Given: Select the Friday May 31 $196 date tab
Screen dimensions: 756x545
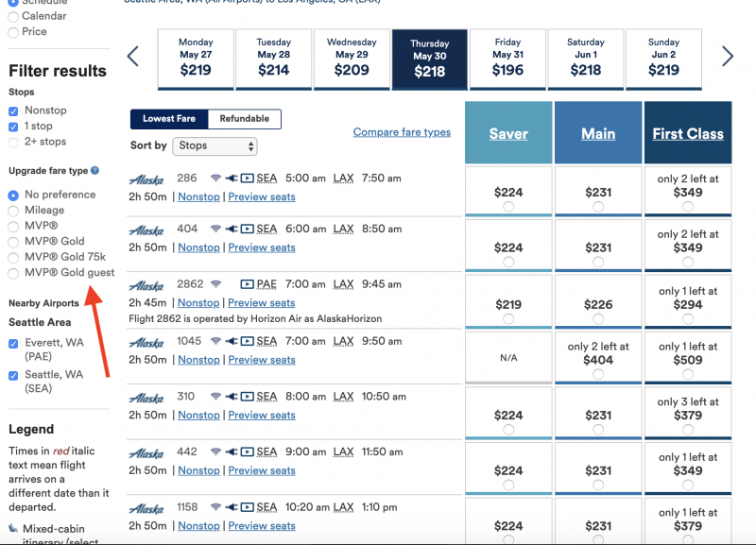Looking at the screenshot, I should 507,59.
